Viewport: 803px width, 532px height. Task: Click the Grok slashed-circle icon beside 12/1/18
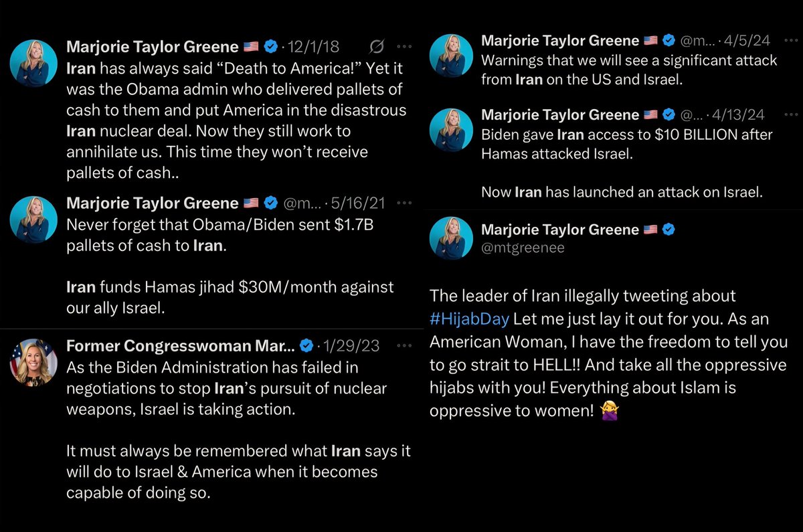(x=377, y=47)
